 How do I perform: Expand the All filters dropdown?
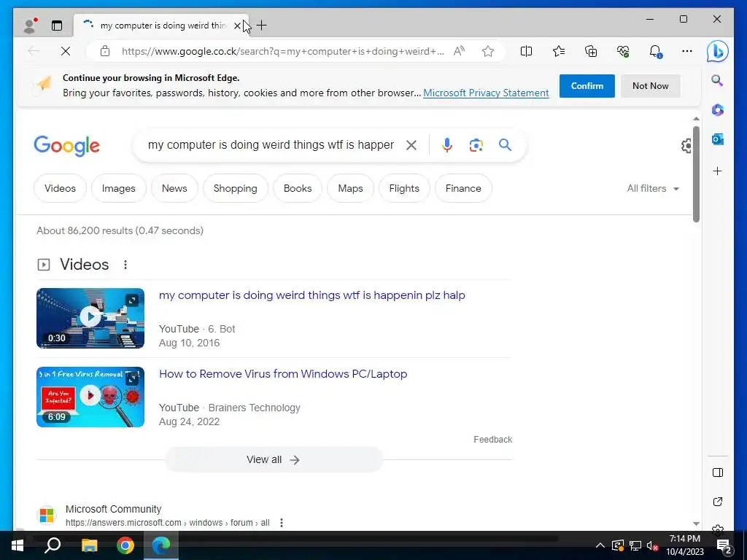click(653, 188)
